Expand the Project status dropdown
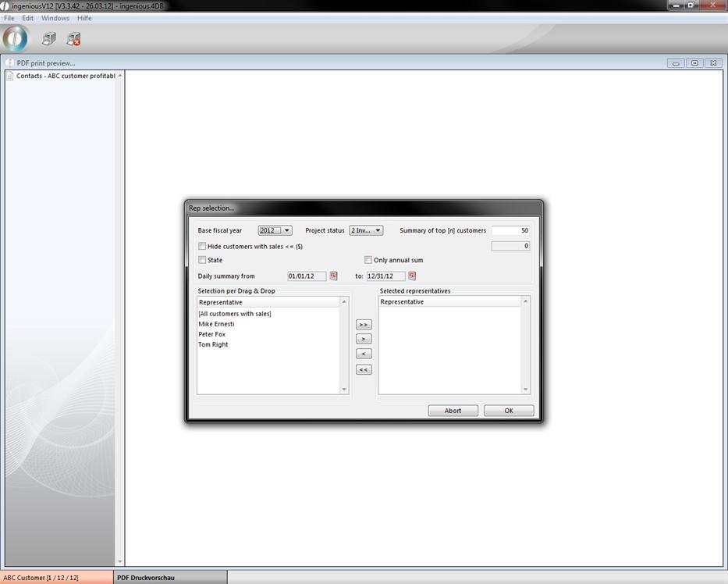 (366, 230)
